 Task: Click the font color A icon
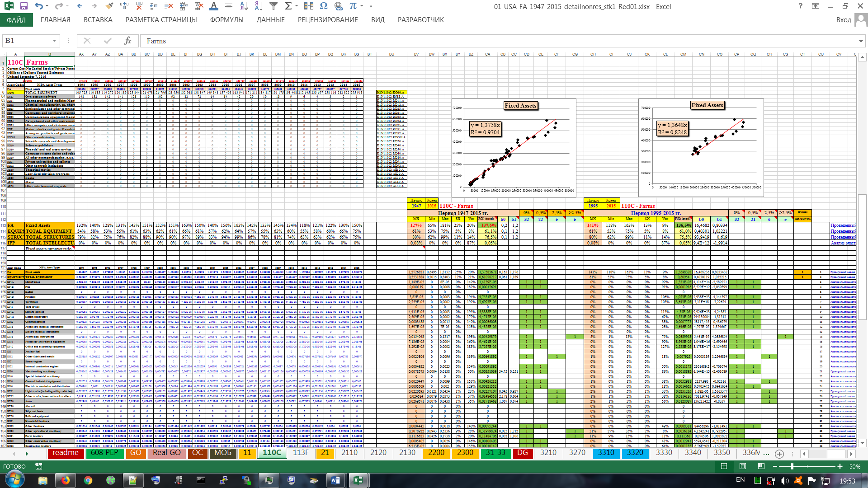click(214, 6)
